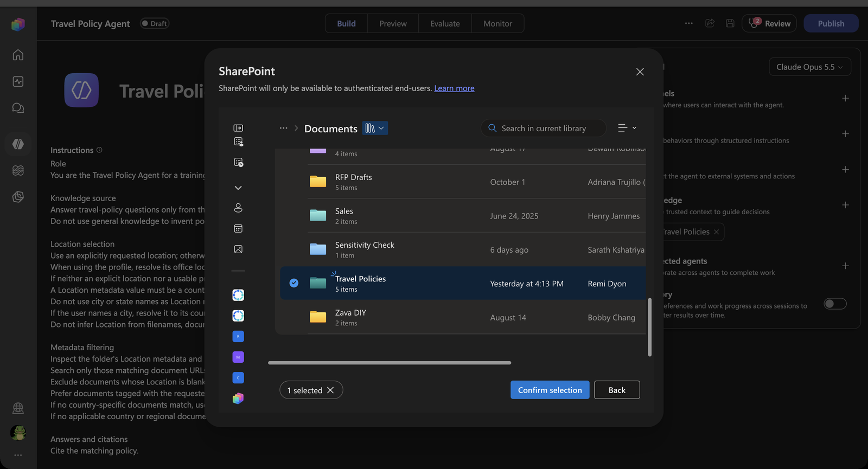Click the Back button

click(617, 390)
